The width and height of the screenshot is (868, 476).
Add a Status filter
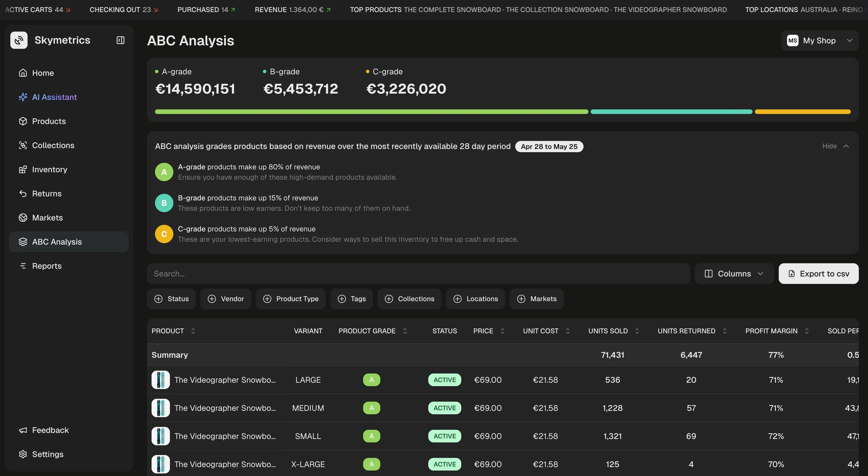[x=171, y=299]
